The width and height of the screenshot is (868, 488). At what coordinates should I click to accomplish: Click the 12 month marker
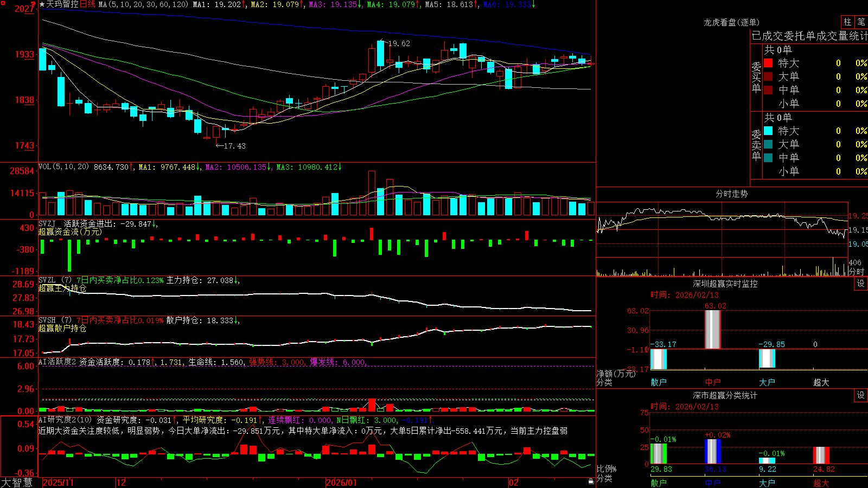click(x=122, y=483)
